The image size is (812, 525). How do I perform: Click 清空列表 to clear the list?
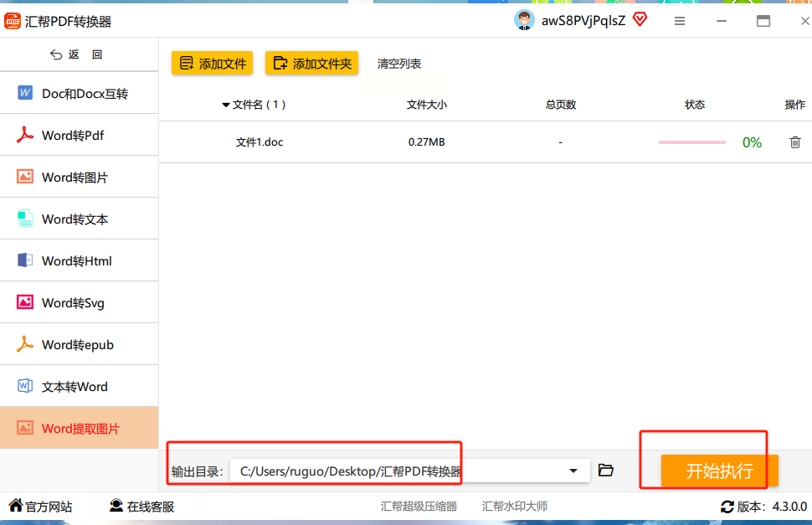[398, 64]
